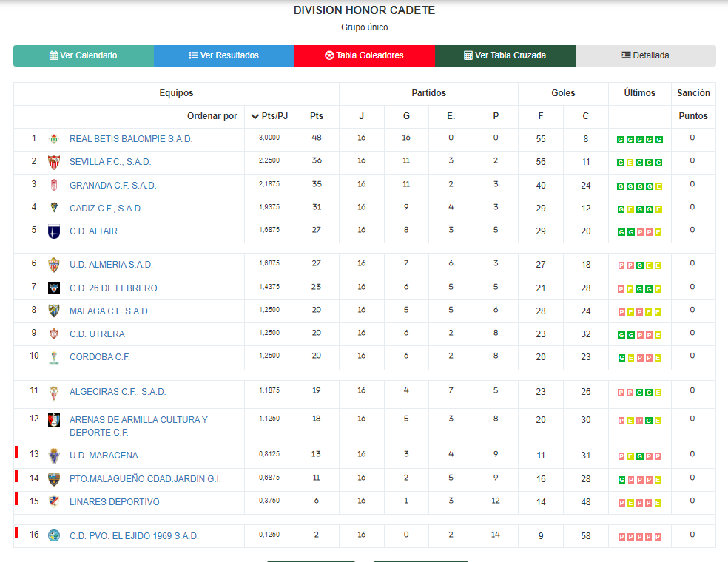This screenshot has height=562, width=728.
Task: Click the DIVISION HONOR CADETE title
Action: coord(365,10)
